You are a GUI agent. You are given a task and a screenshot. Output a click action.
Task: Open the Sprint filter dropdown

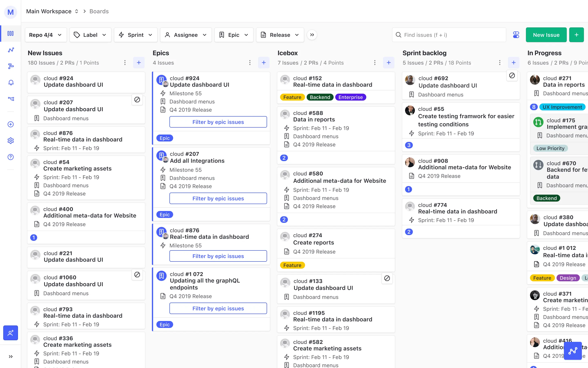pos(136,35)
